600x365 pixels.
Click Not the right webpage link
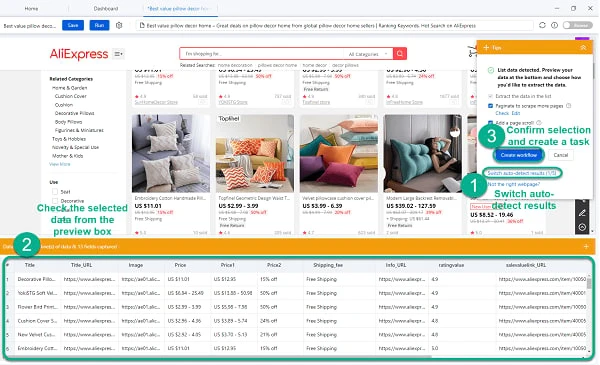(x=514, y=184)
